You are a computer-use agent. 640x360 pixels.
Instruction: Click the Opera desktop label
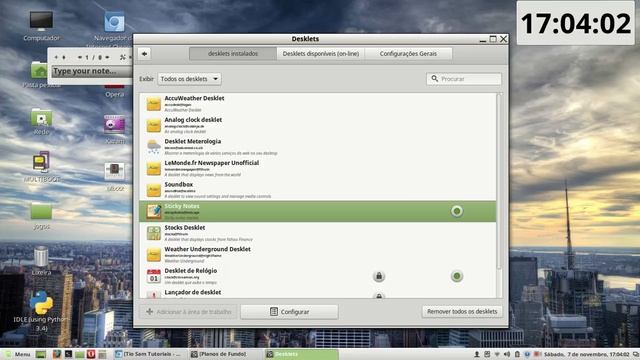[x=114, y=94]
